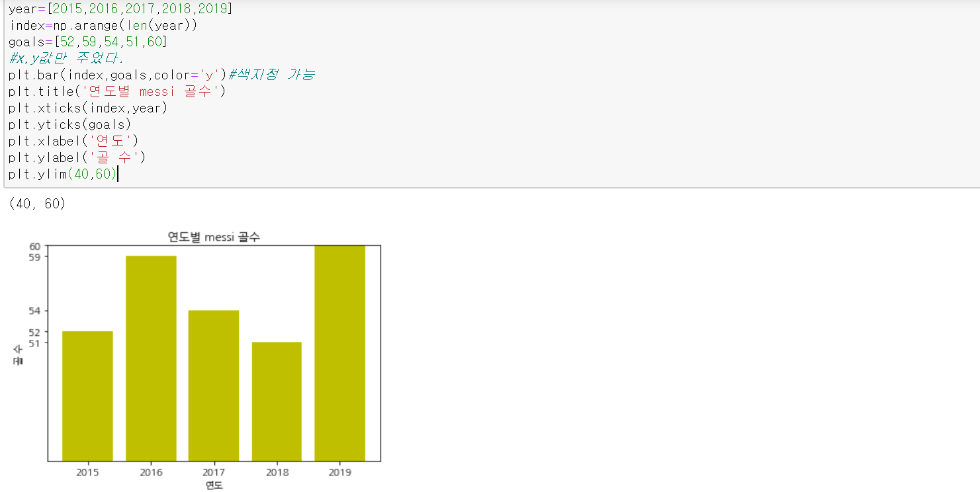Click the yellow bar above 2016
The image size is (980, 492).
[151, 358]
